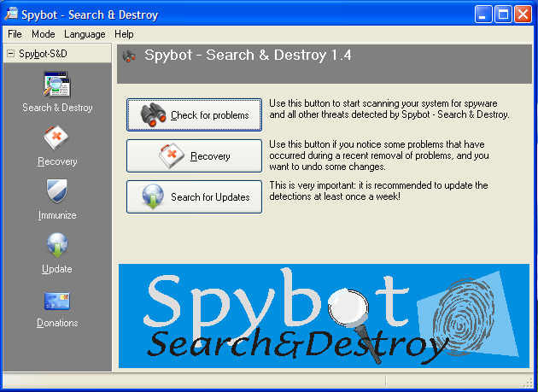This screenshot has height=392, width=538.
Task: Collapse the Spybot-S&D tree node
Action: pos(11,54)
